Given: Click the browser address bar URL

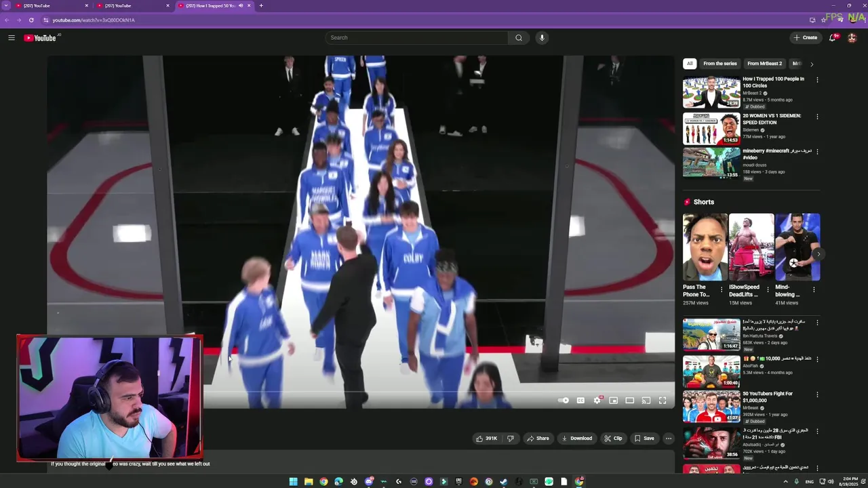Looking at the screenshot, I should click(94, 20).
